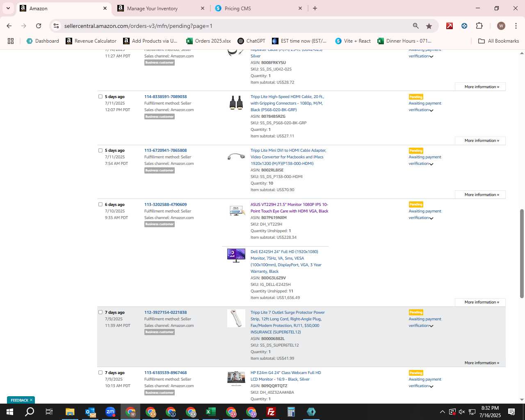Open HP E24m G4 webcam monitor link
This screenshot has height=420, width=525.
[286, 376]
